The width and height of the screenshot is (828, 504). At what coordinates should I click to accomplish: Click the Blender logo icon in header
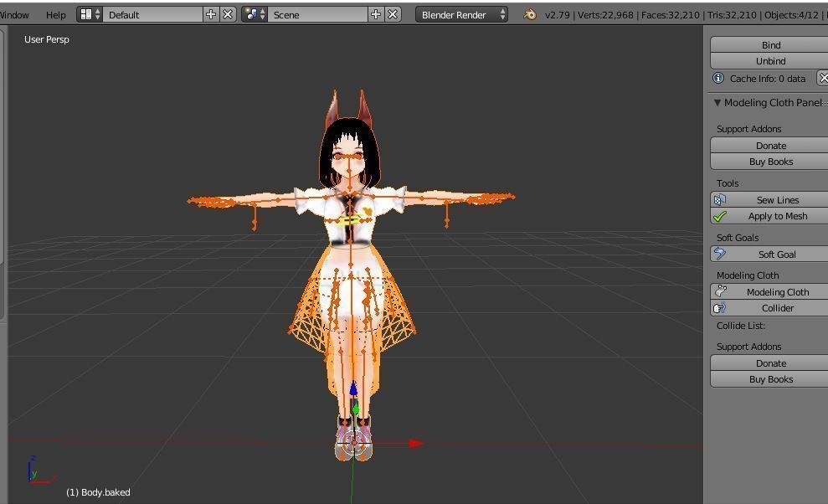click(x=530, y=15)
